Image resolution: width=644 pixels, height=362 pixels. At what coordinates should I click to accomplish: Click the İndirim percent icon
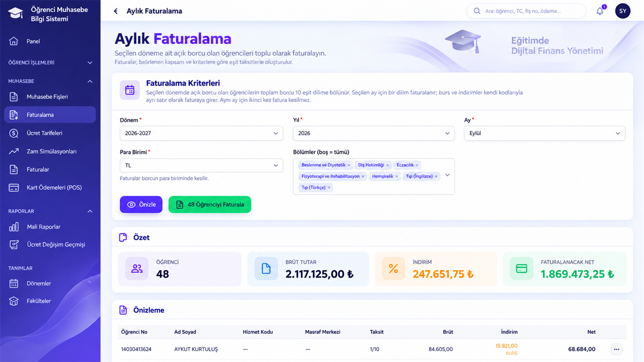(393, 269)
